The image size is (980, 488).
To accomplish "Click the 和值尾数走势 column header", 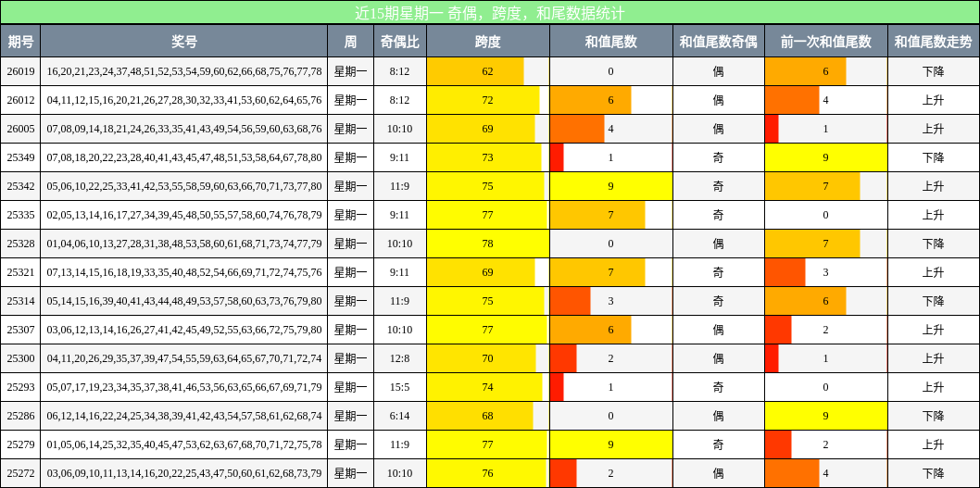I will pyautogui.click(x=934, y=42).
